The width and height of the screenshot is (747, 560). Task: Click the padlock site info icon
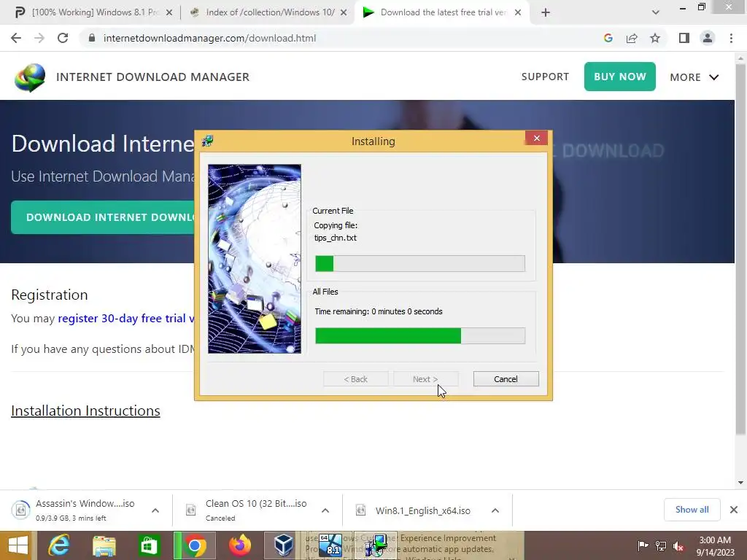92,38
